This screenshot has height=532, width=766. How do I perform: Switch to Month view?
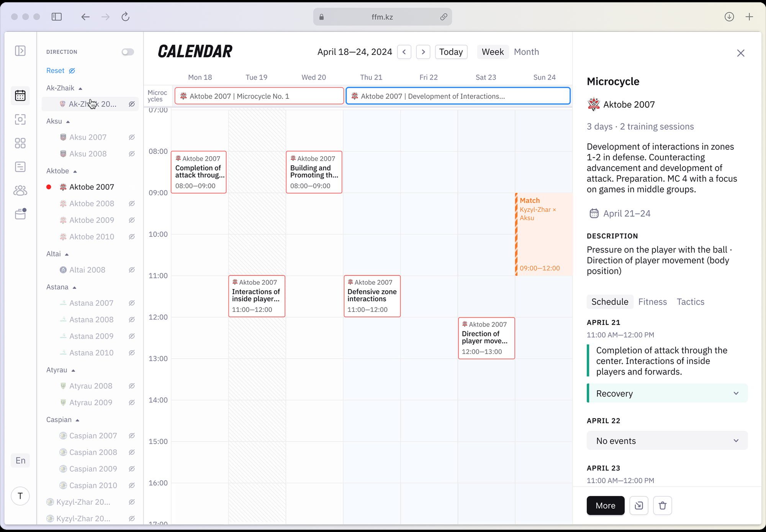click(526, 52)
